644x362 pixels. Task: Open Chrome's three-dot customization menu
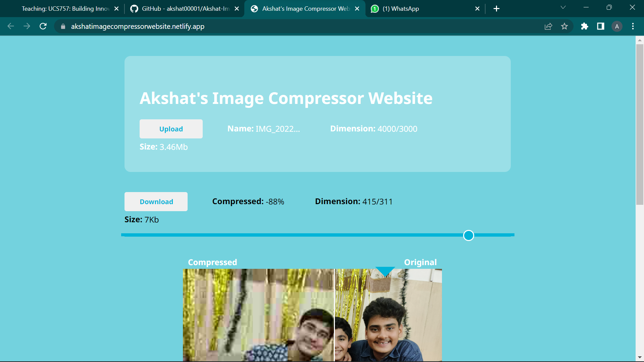(633, 26)
